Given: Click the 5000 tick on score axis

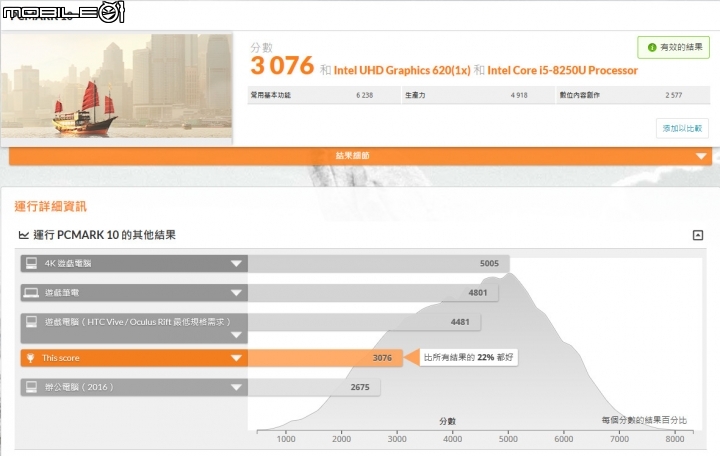Looking at the screenshot, I should (508, 439).
